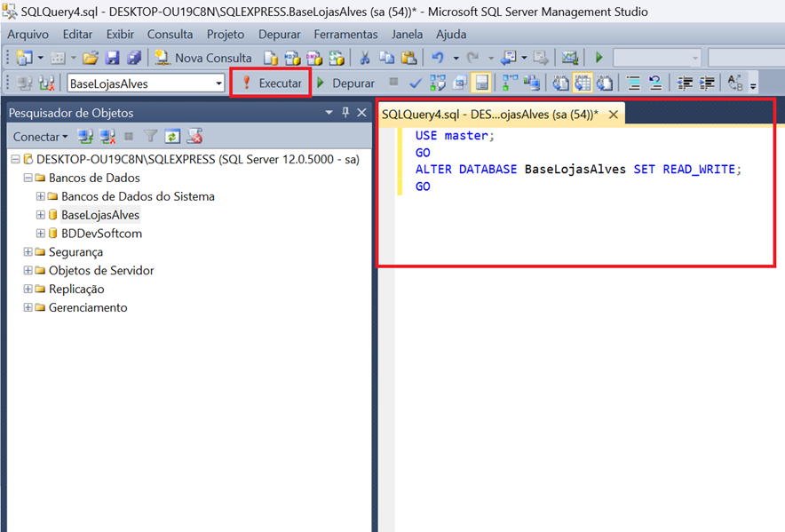This screenshot has height=532, width=785.
Task: Click the Cut scissors icon
Action: click(364, 58)
